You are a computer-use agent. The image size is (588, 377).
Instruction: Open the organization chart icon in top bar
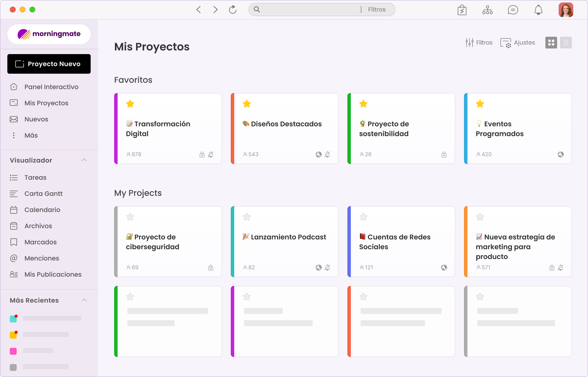487,10
